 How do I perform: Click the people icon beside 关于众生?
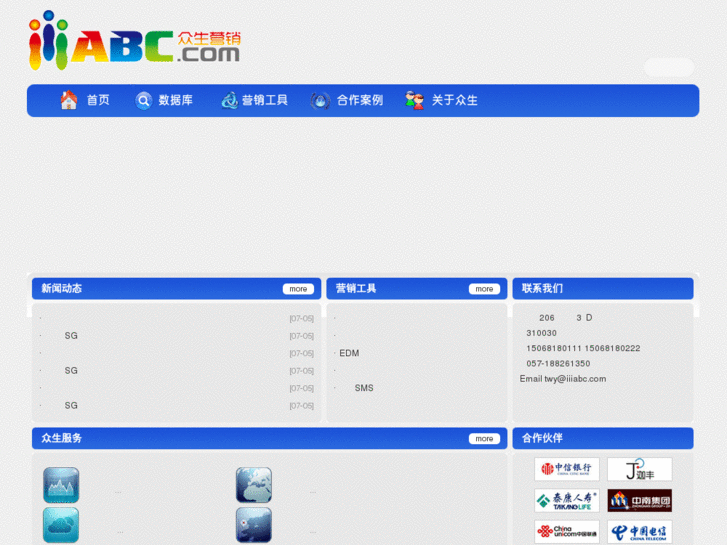[x=414, y=100]
